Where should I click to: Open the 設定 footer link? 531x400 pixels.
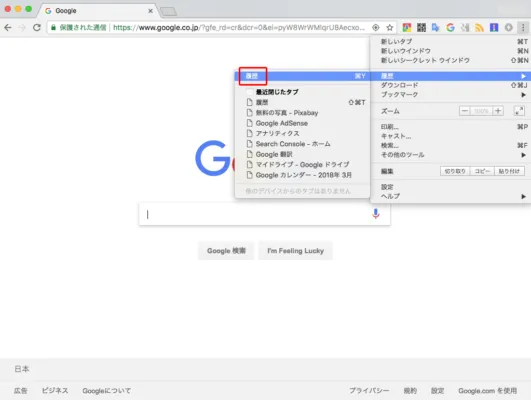pyautogui.click(x=438, y=391)
